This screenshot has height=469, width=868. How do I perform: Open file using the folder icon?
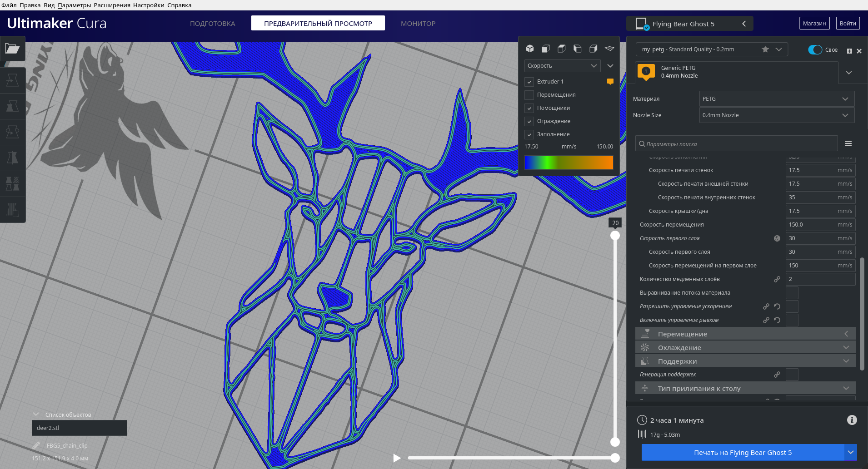click(12, 49)
